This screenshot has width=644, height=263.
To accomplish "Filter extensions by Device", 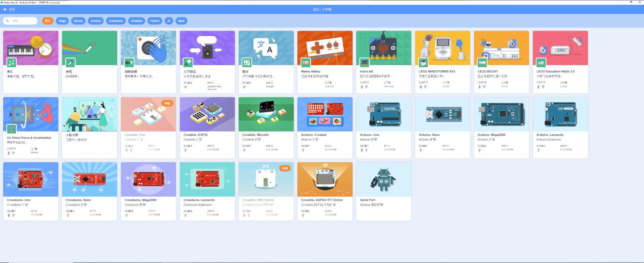I will (78, 21).
